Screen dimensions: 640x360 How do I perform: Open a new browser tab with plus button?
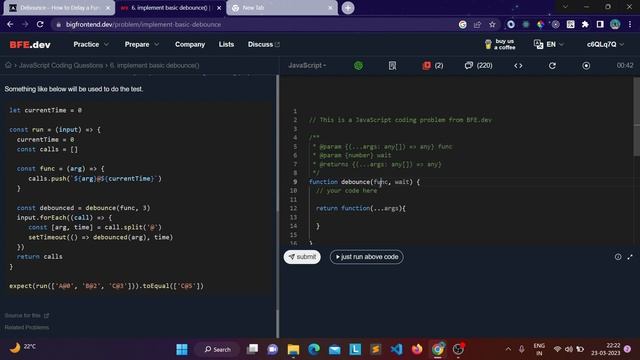pyautogui.click(x=348, y=8)
